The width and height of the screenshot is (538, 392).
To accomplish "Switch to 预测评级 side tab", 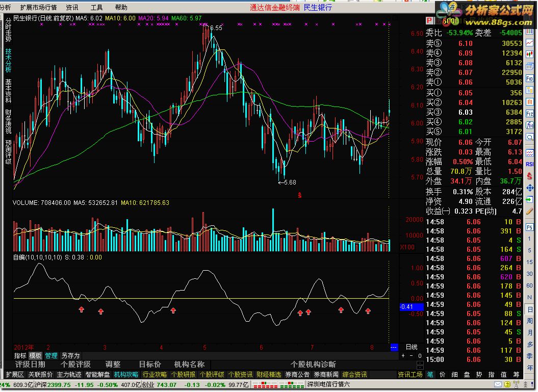I will tap(8, 152).
